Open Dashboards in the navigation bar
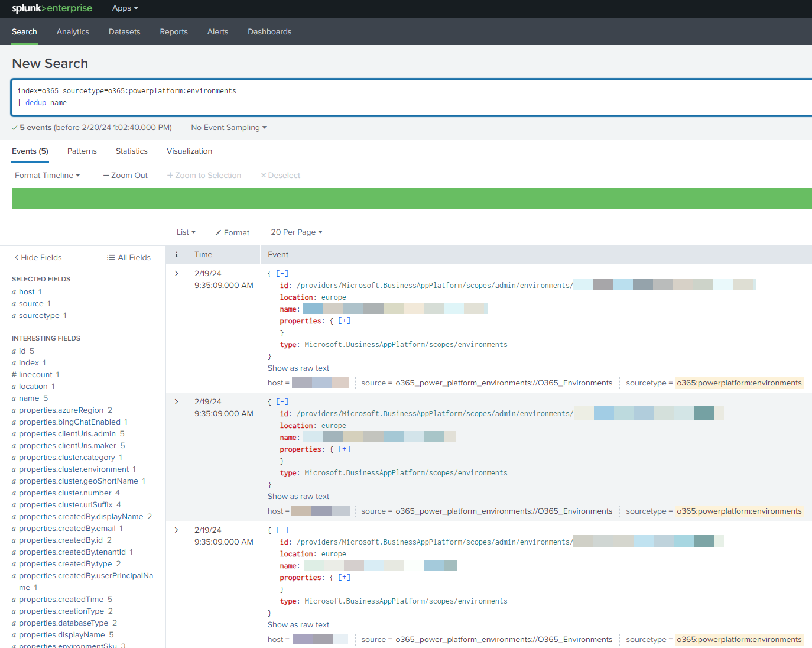This screenshot has height=648, width=812. [x=269, y=32]
